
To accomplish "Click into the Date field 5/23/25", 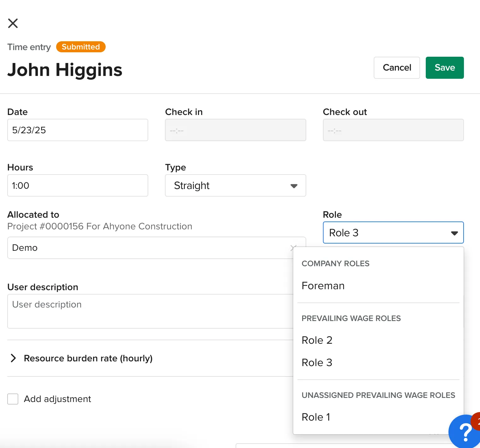I will [x=78, y=130].
